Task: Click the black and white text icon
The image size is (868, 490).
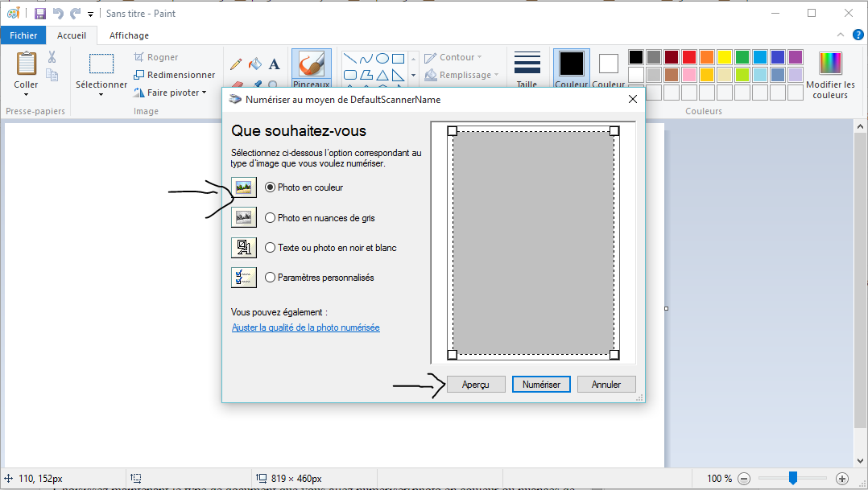Action: (x=244, y=247)
